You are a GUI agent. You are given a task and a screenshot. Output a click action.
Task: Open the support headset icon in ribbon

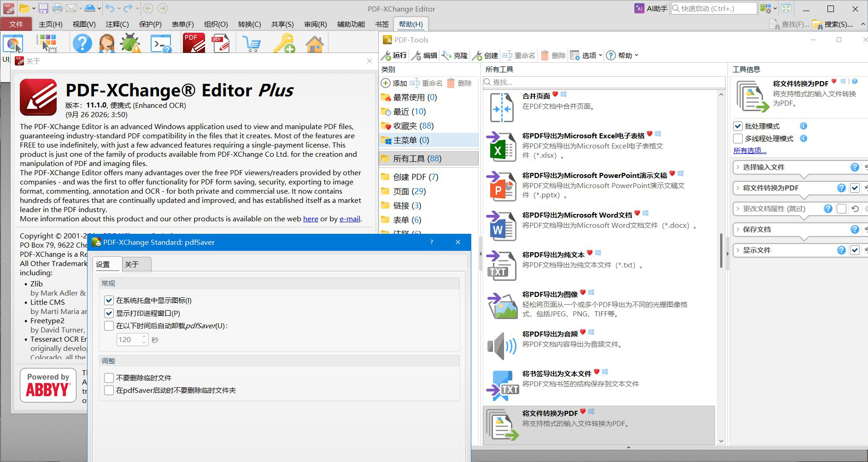click(x=106, y=43)
